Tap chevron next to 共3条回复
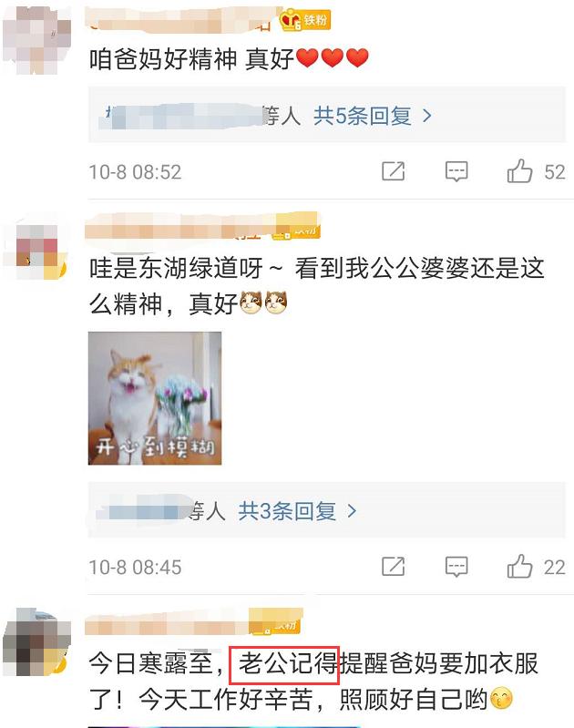This screenshot has width=574, height=728. click(x=352, y=511)
